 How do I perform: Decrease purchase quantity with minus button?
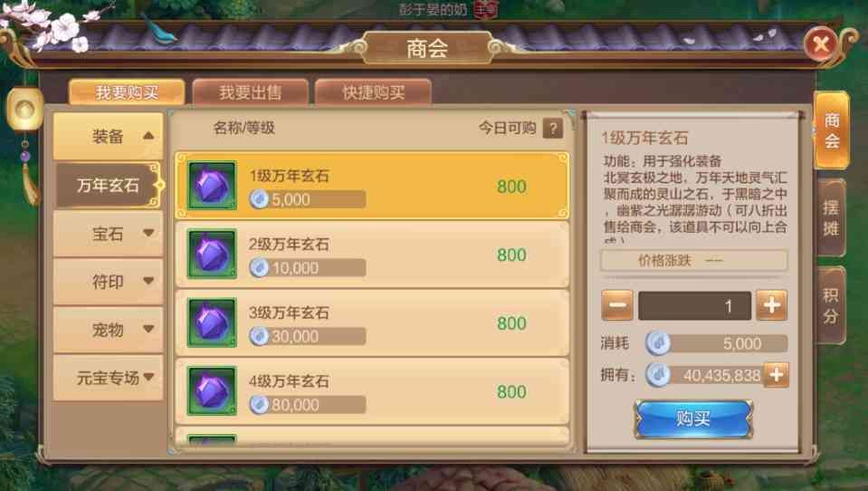click(x=617, y=304)
